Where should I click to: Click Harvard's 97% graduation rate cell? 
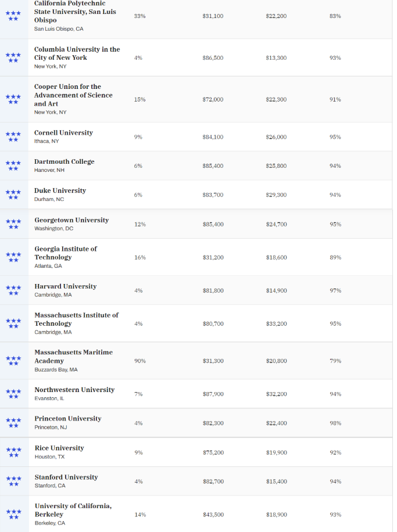click(335, 290)
